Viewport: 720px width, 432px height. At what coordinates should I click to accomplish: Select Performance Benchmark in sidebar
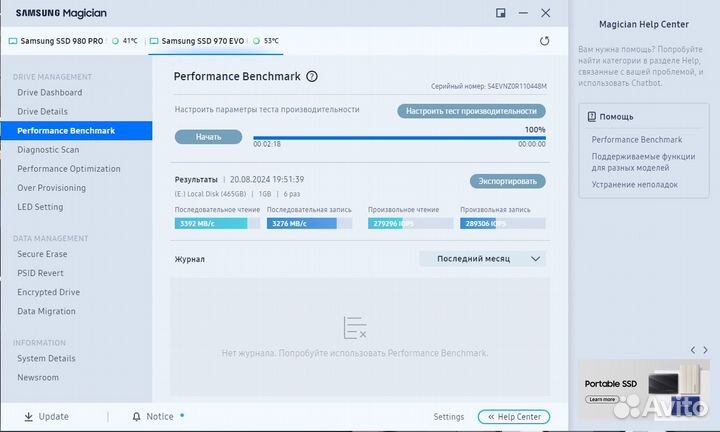tap(76, 131)
